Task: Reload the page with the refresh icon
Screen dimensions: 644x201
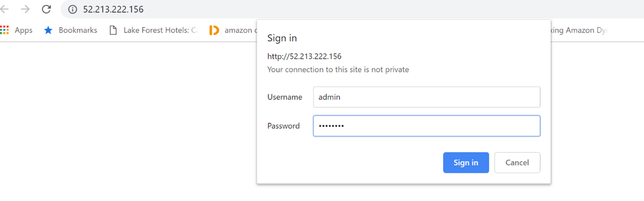Action: [46, 9]
